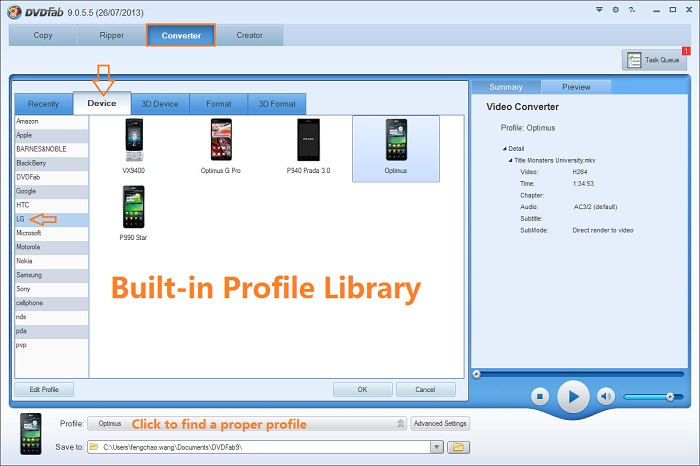This screenshot has width=700, height=466.
Task: Click the Save to path field
Action: coord(259,447)
